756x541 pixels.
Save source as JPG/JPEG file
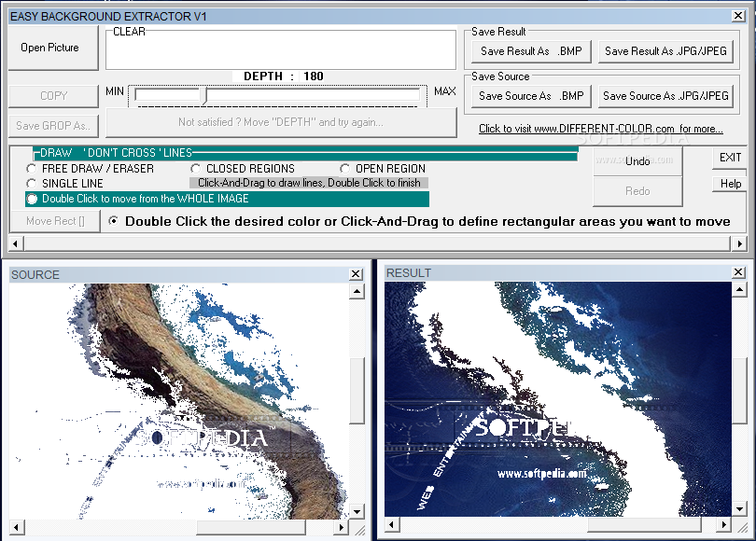[665, 96]
